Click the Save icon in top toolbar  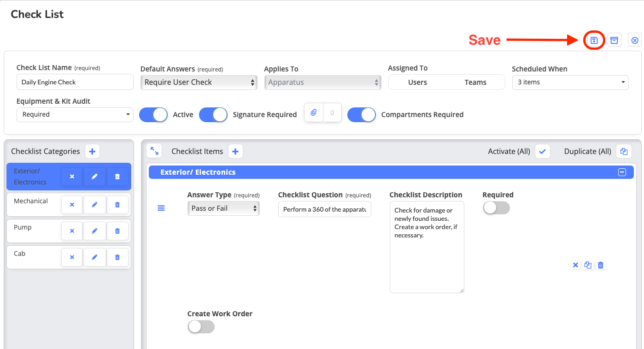594,40
